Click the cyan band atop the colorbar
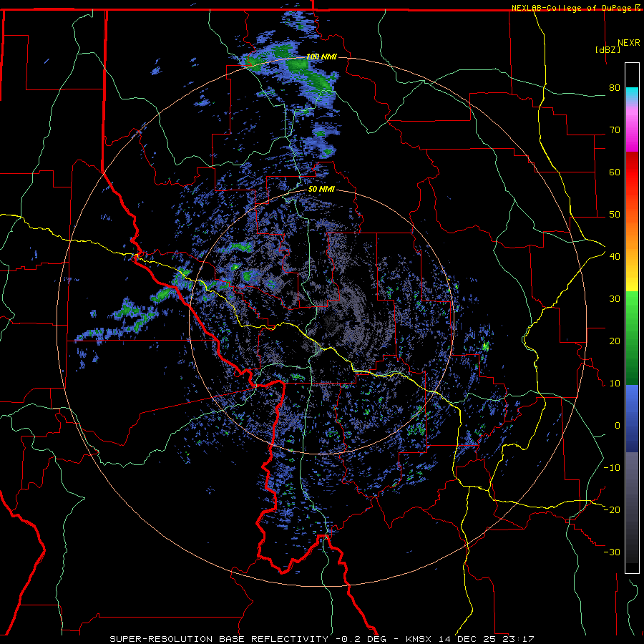 point(632,94)
